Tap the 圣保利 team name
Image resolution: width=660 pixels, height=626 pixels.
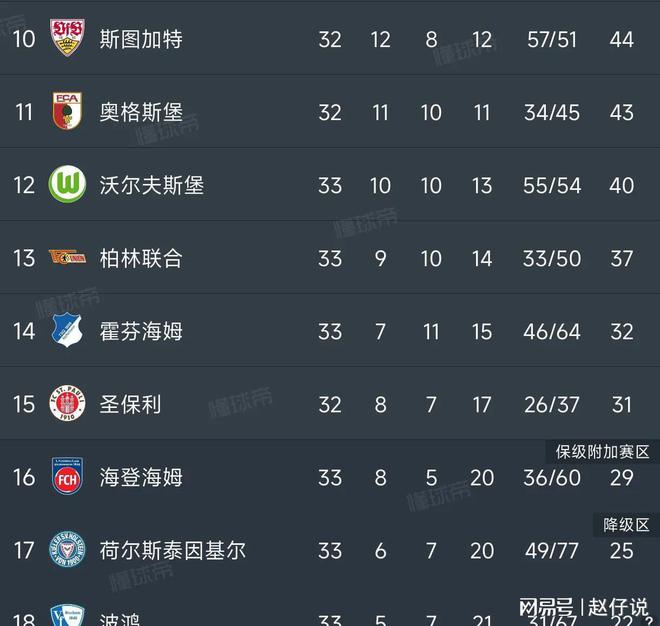pos(130,404)
